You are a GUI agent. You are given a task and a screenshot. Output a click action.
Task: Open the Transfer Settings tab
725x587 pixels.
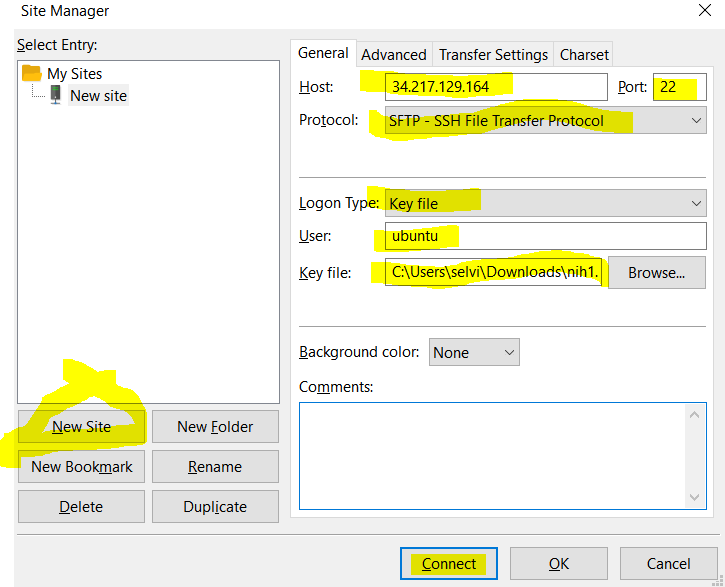pos(493,55)
